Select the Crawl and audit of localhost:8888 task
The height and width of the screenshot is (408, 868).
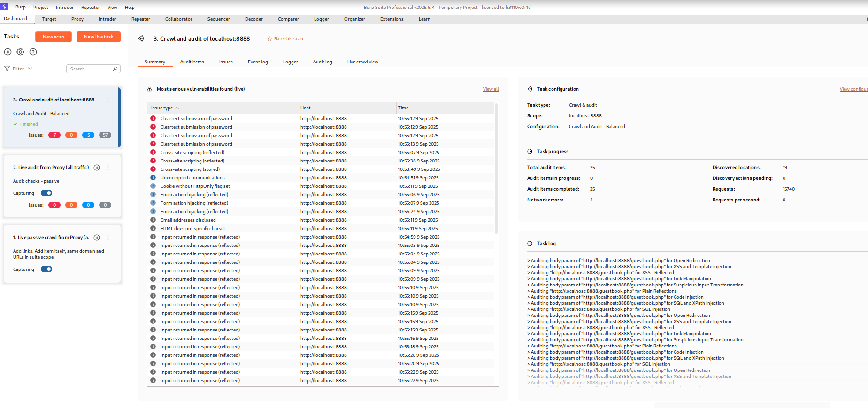[61, 117]
